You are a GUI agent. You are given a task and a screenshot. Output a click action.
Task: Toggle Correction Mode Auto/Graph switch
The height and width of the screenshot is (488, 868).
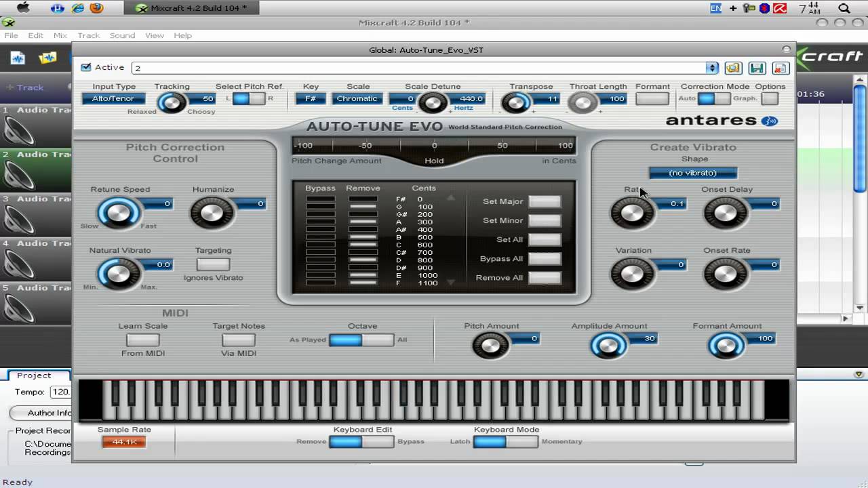(x=714, y=99)
